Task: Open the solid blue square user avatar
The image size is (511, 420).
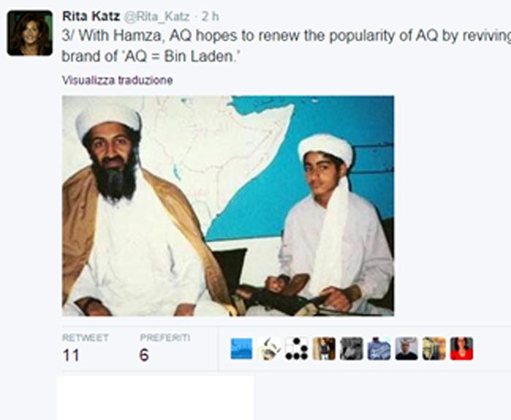Action: tap(241, 349)
